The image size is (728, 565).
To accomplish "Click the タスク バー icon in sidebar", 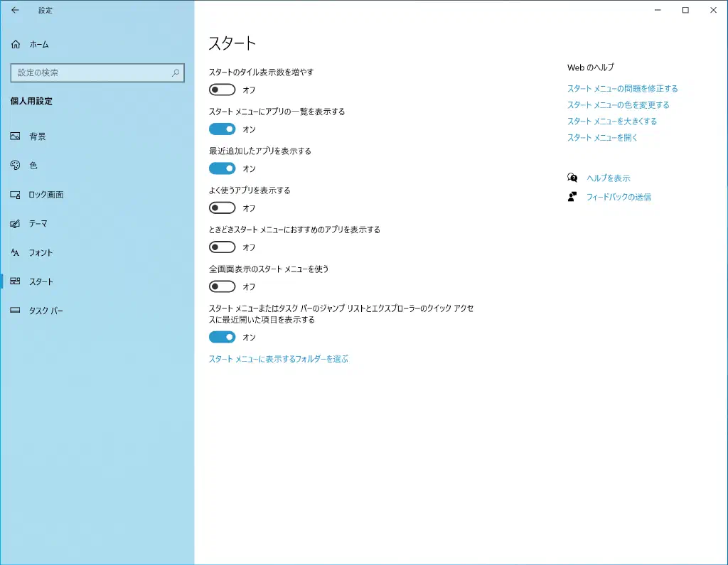I will click(15, 311).
